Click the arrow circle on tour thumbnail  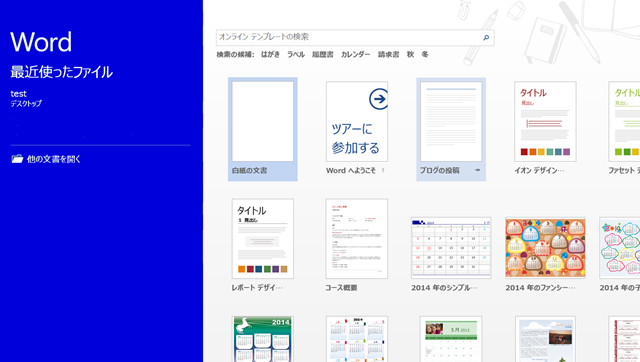coord(378,99)
